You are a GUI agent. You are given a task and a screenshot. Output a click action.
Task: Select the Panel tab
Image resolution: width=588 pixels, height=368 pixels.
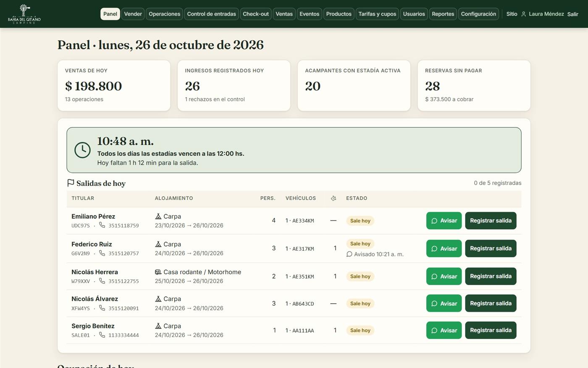tap(110, 14)
